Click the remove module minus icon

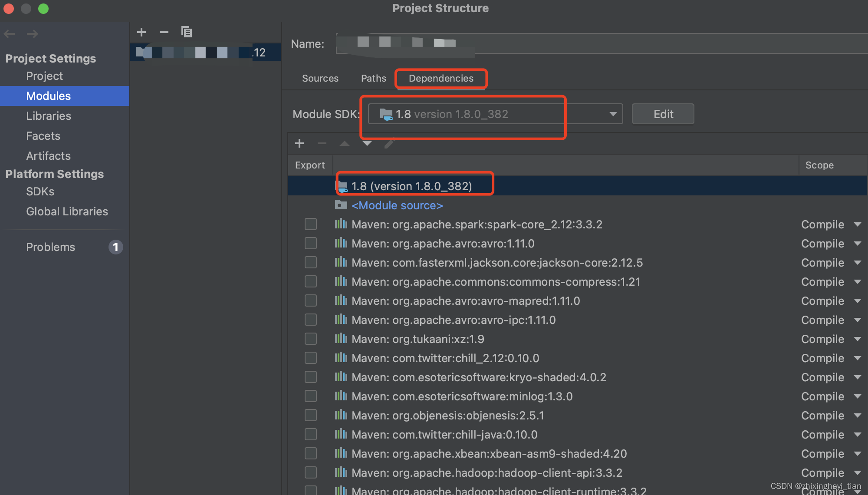[x=164, y=32]
